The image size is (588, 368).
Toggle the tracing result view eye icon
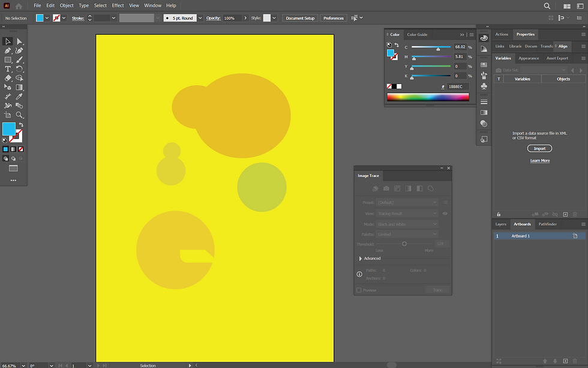445,214
